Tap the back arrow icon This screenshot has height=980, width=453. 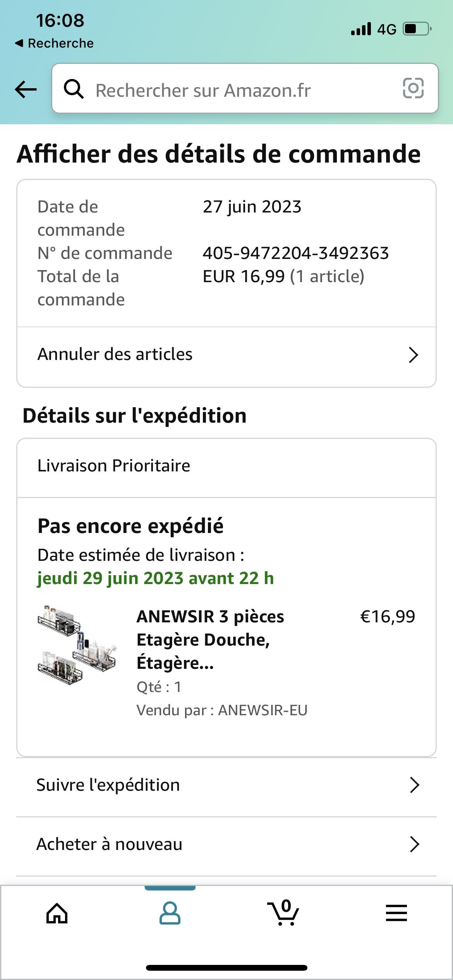pyautogui.click(x=26, y=89)
